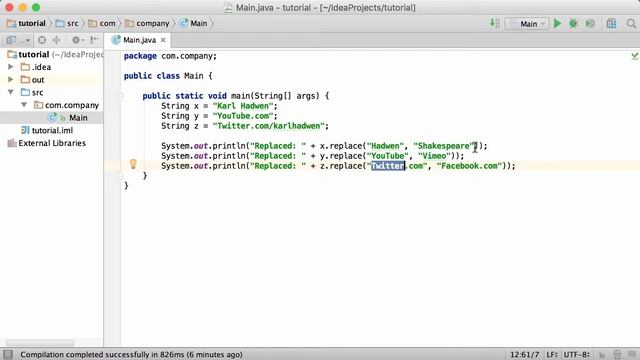The height and width of the screenshot is (360, 640).
Task: Click the "Karl Hadwen" string literal
Action: click(x=243, y=106)
